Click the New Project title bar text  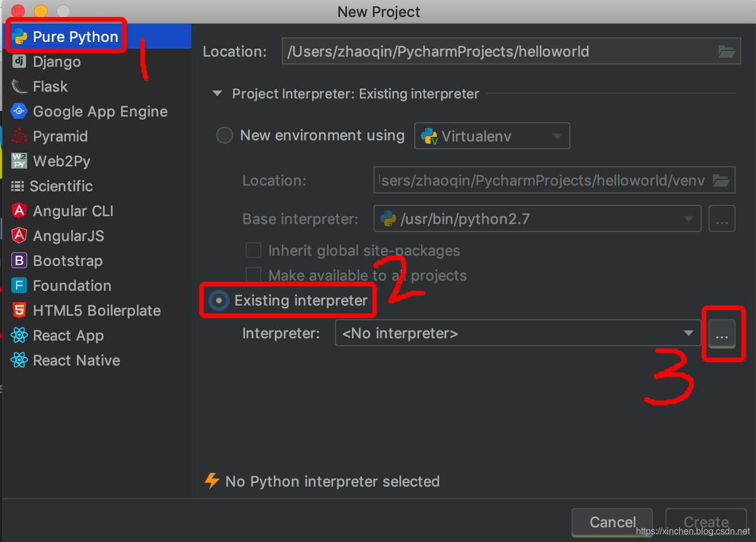click(379, 12)
